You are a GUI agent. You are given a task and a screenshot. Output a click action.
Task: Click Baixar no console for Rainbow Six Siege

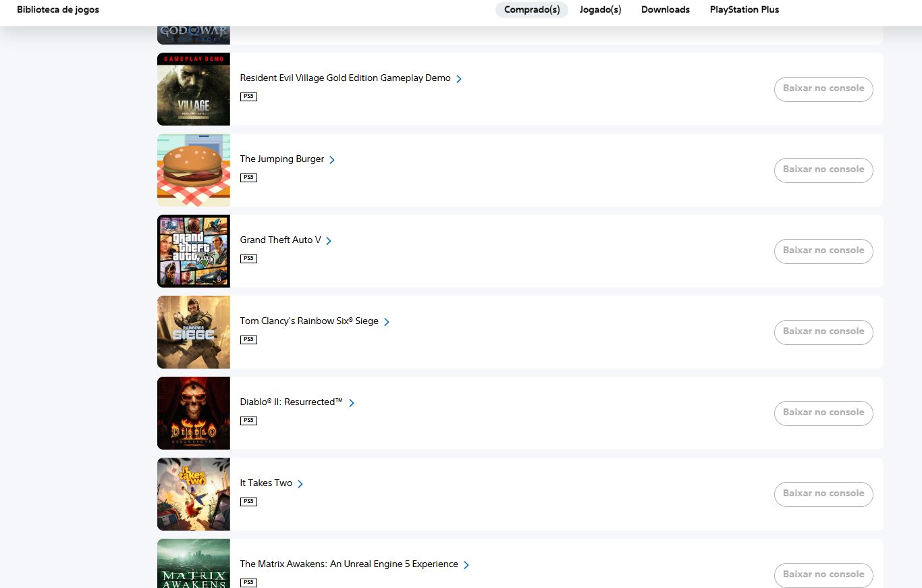(823, 331)
